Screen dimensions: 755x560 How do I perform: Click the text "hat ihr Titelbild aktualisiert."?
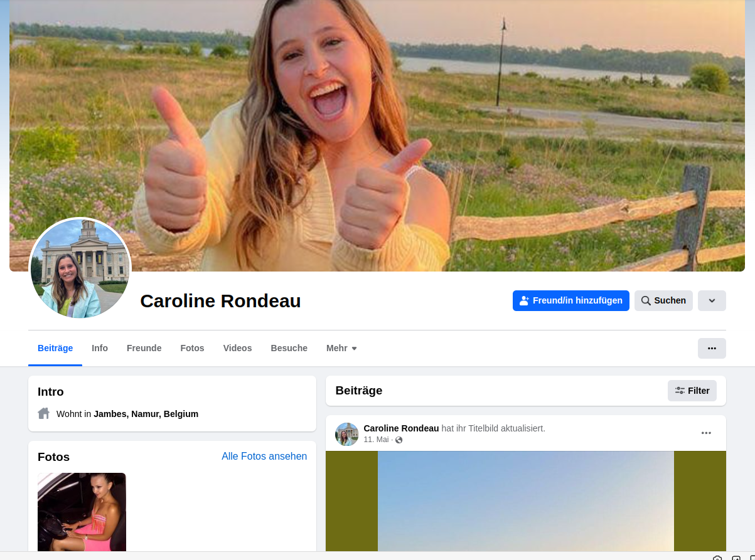pos(493,428)
